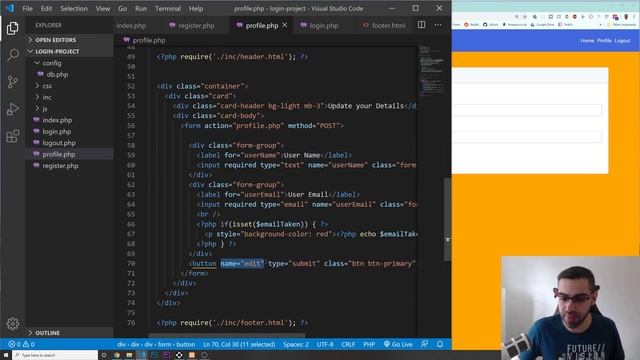Click the Home link in the webpage navbar
This screenshot has height=360, width=640.
point(587,40)
